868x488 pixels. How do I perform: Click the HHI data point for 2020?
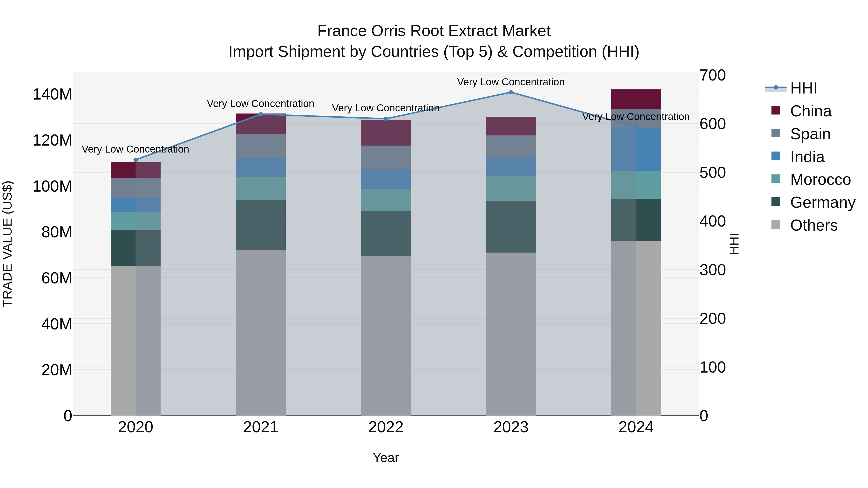click(136, 160)
